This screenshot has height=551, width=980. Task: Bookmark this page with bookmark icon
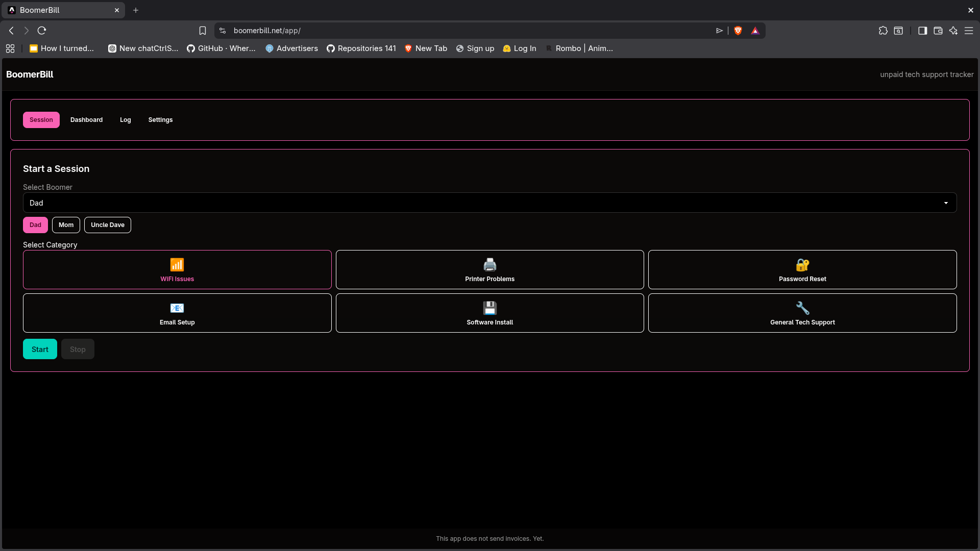(203, 31)
